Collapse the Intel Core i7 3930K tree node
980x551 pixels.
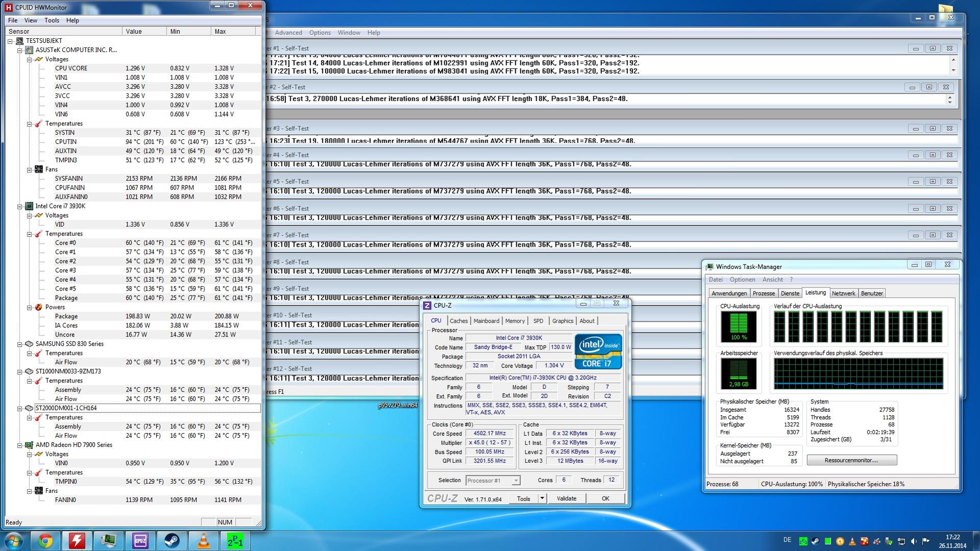20,206
